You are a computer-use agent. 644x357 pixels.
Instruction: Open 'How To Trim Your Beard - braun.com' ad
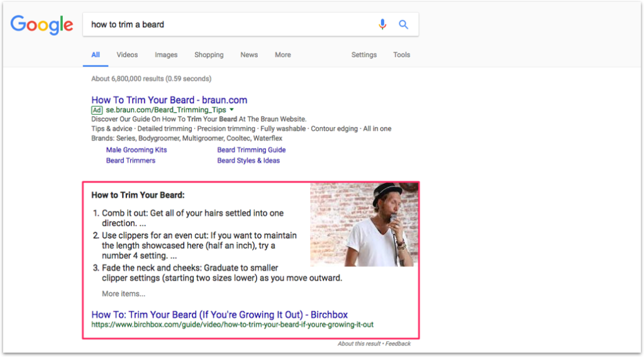click(169, 100)
